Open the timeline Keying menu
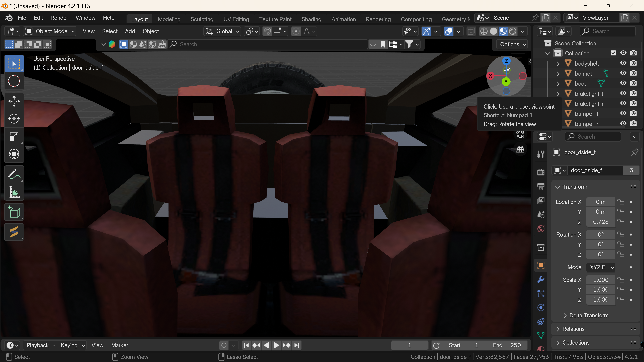Image resolution: width=644 pixels, height=362 pixels. coord(72,345)
